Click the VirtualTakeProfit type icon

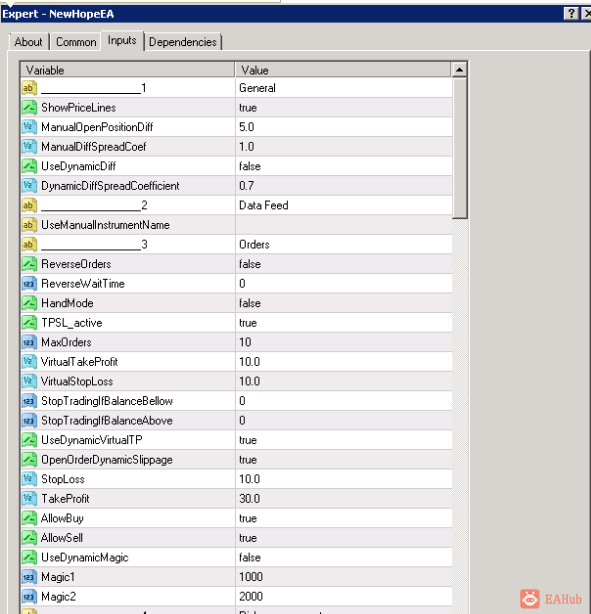click(29, 362)
